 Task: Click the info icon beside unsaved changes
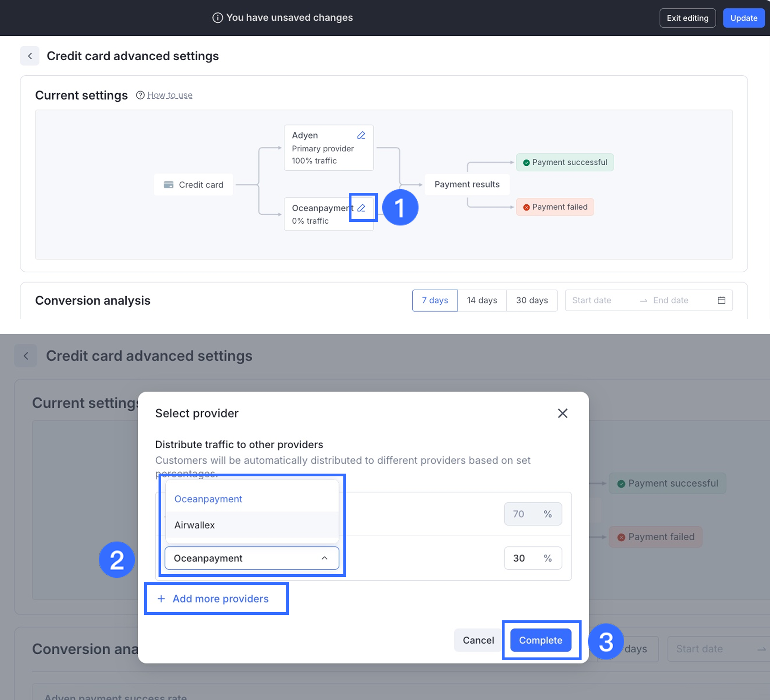218,18
